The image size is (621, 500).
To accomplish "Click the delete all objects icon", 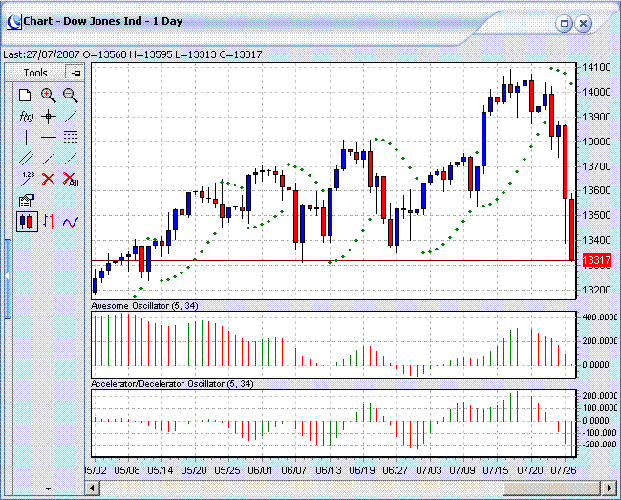I will [x=71, y=179].
